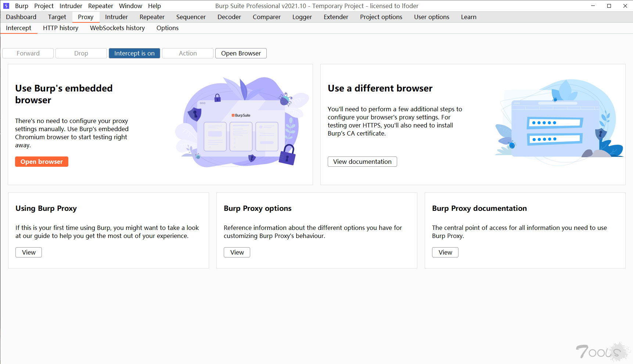Close the Burp Suite window

pyautogui.click(x=625, y=6)
